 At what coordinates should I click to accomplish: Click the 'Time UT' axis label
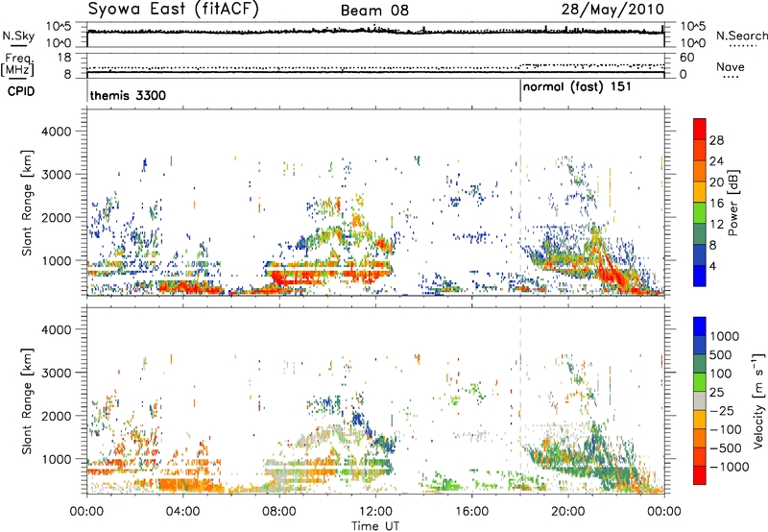(x=375, y=526)
